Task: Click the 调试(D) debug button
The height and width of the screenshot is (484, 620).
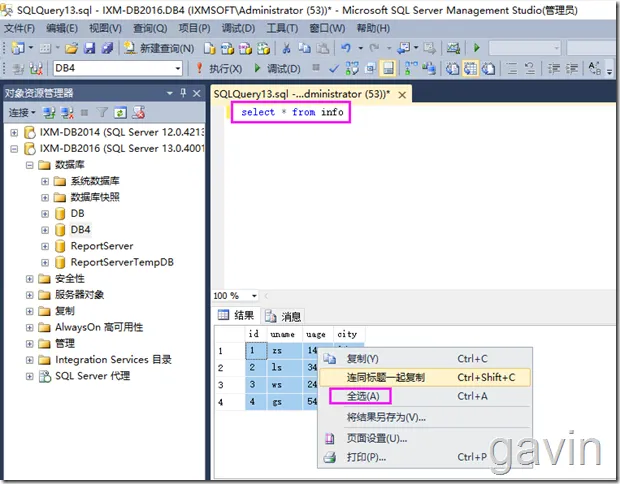Action: click(x=277, y=68)
